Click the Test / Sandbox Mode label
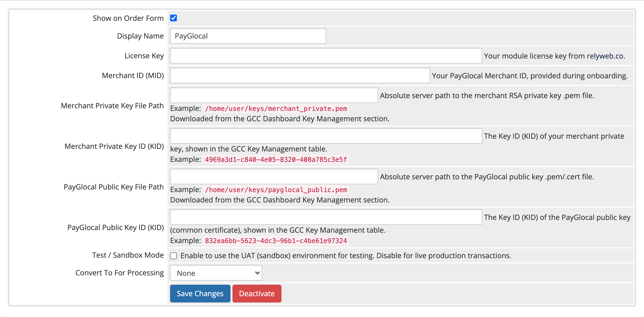Viewport: 644px width, 317px height. tap(128, 255)
